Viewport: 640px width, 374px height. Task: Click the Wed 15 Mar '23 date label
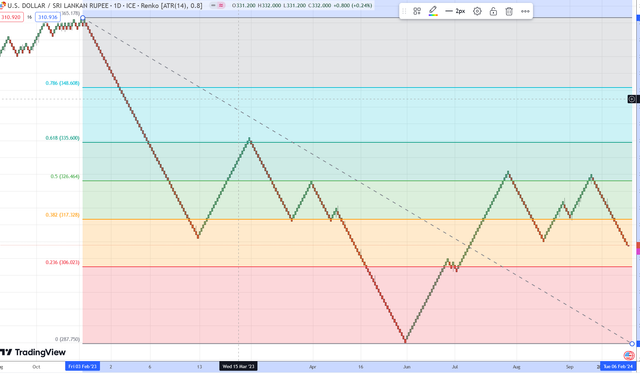click(x=238, y=367)
